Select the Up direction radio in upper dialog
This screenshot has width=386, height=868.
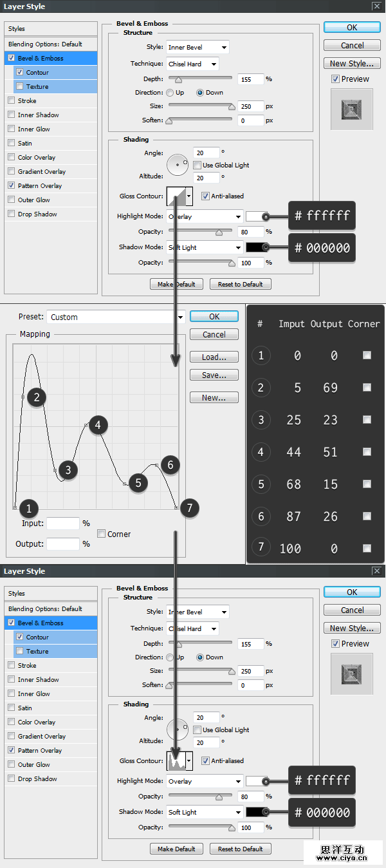[170, 93]
